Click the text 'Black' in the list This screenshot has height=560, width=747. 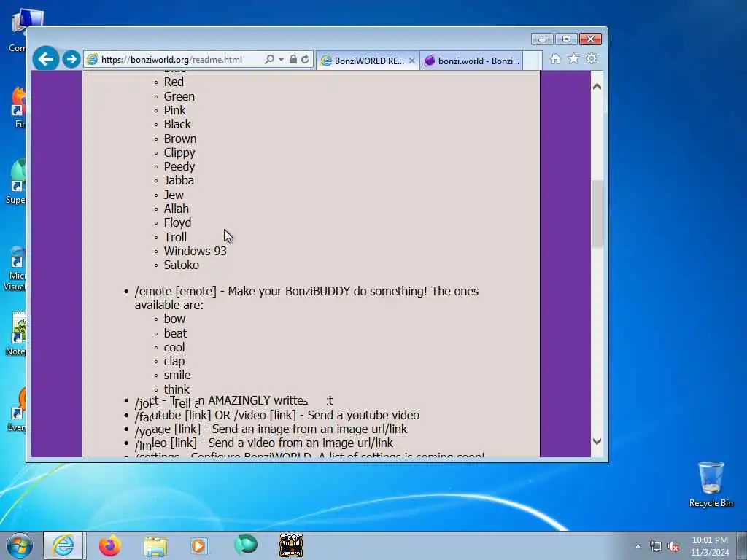point(177,124)
